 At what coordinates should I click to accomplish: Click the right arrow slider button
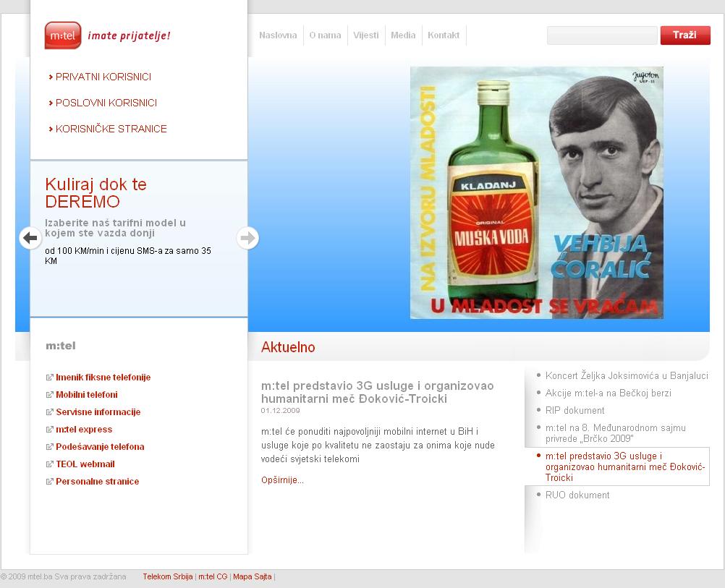click(x=248, y=238)
